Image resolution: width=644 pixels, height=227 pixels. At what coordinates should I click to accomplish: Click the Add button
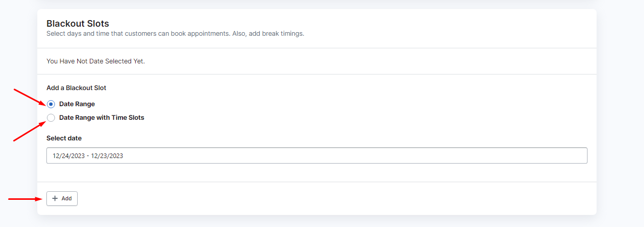tap(62, 198)
